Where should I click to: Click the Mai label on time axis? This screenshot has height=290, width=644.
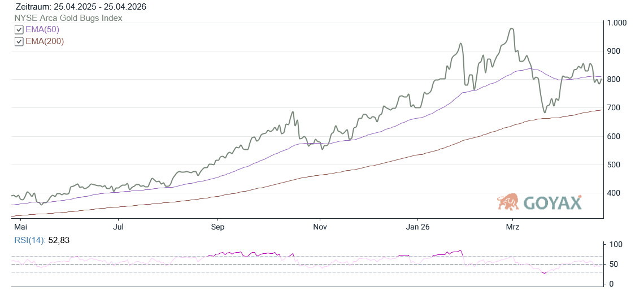click(x=20, y=227)
